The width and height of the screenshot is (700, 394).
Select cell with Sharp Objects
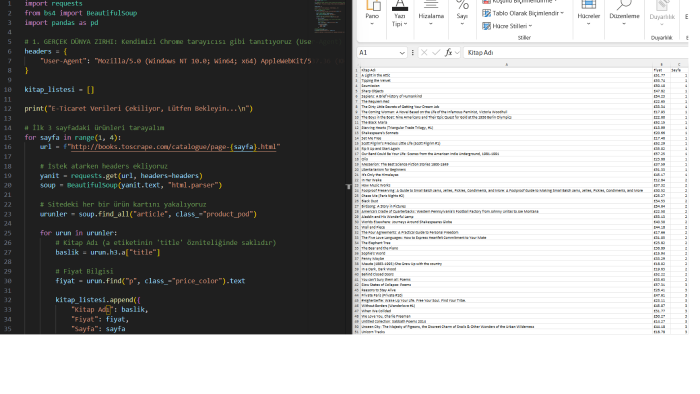(506, 91)
